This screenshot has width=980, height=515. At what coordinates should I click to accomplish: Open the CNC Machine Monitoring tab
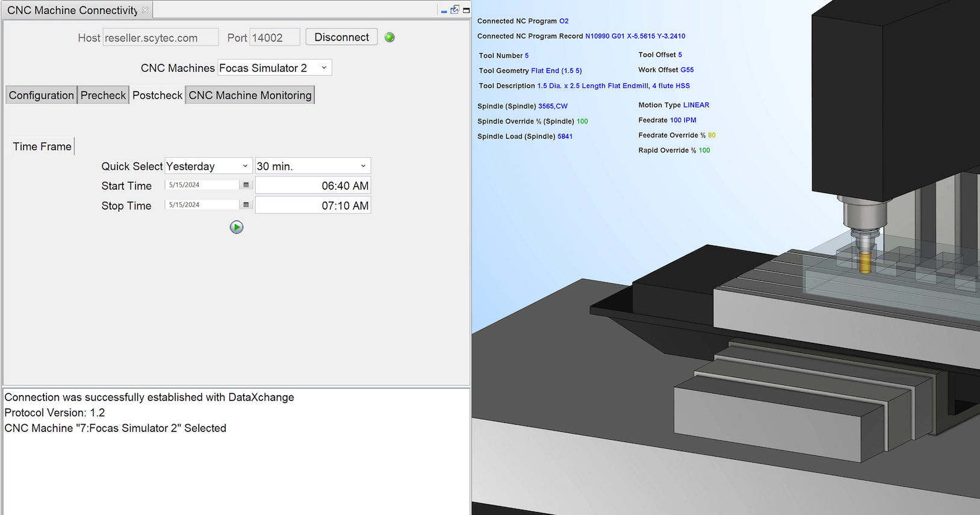[250, 95]
